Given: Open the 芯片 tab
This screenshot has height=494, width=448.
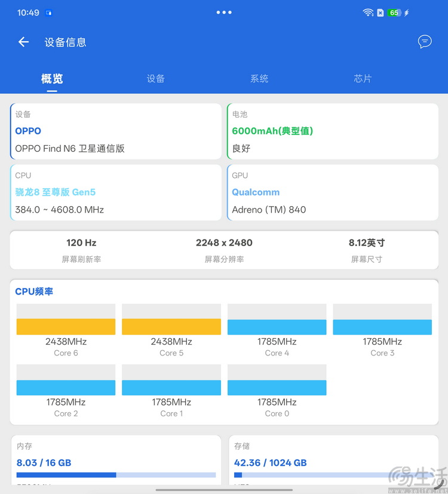Looking at the screenshot, I should (363, 79).
